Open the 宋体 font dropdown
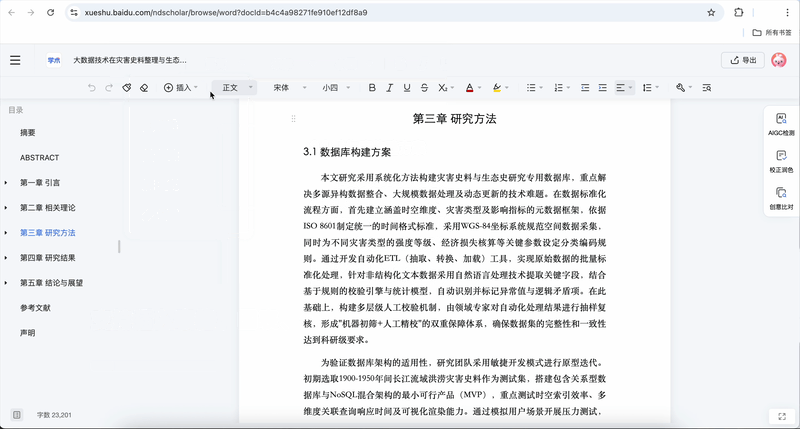The height and width of the screenshot is (429, 800). (289, 88)
